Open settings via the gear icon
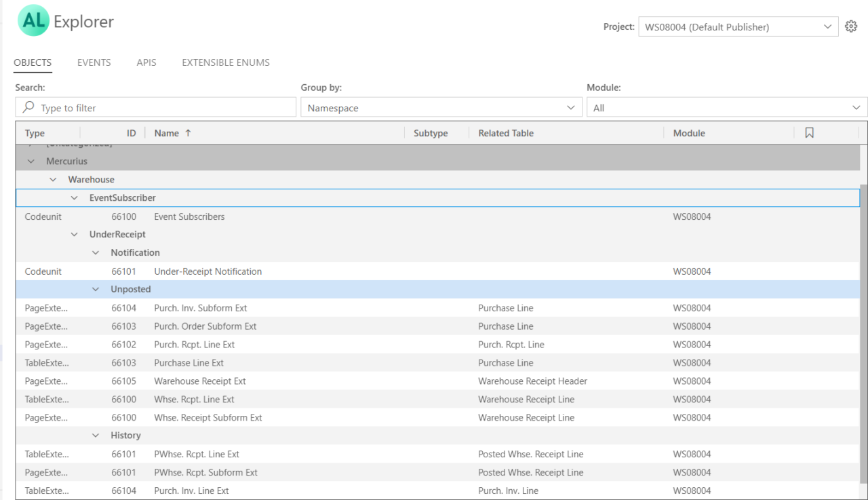Image resolution: width=868 pixels, height=500 pixels. [851, 26]
